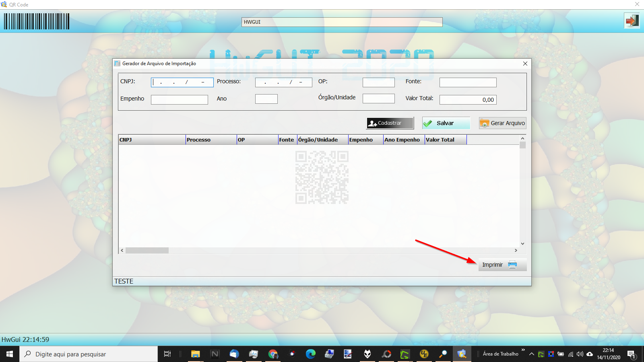Click the Valor Total field showing 0,00
Viewport: 644px width, 362px height.
pos(468,100)
